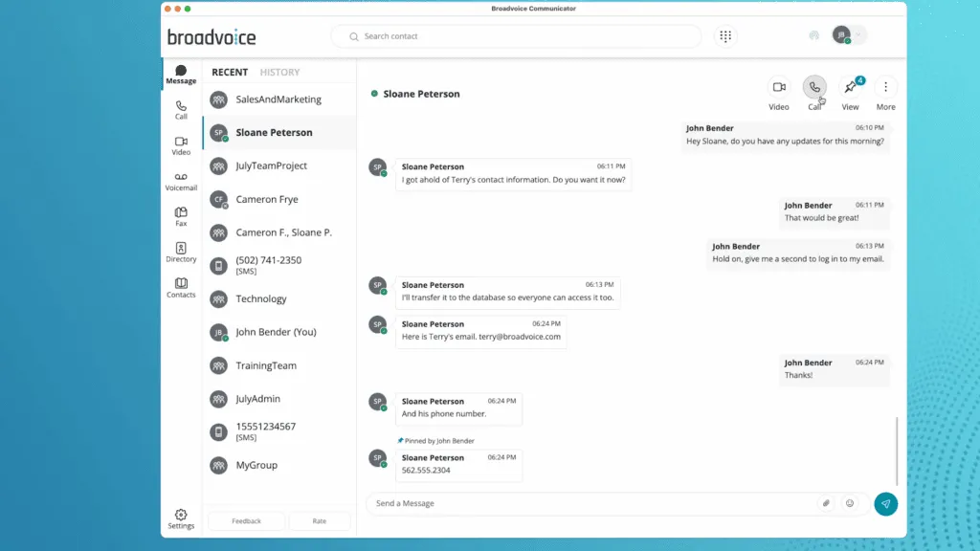The image size is (980, 551).
Task: Click the phone avatar icon for 15551234567
Action: [x=219, y=431]
